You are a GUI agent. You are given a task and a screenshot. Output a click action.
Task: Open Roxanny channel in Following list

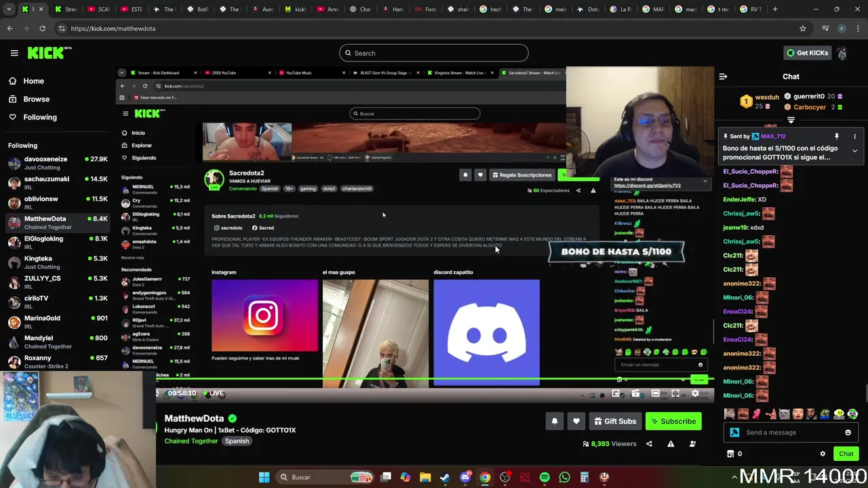58,362
